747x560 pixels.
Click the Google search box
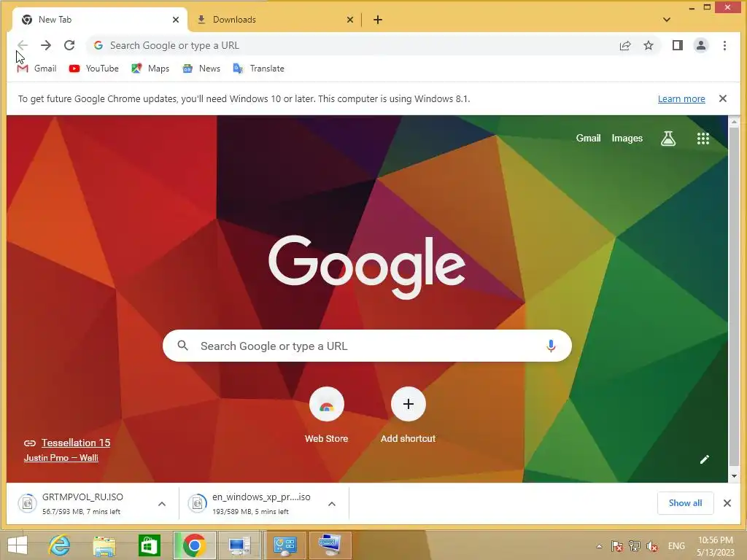(x=367, y=346)
